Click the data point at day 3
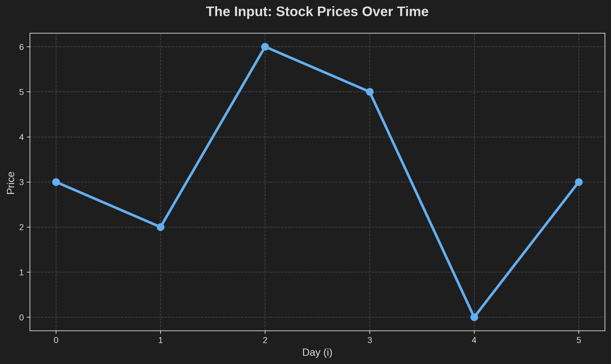This screenshot has width=611, height=364. tap(370, 92)
